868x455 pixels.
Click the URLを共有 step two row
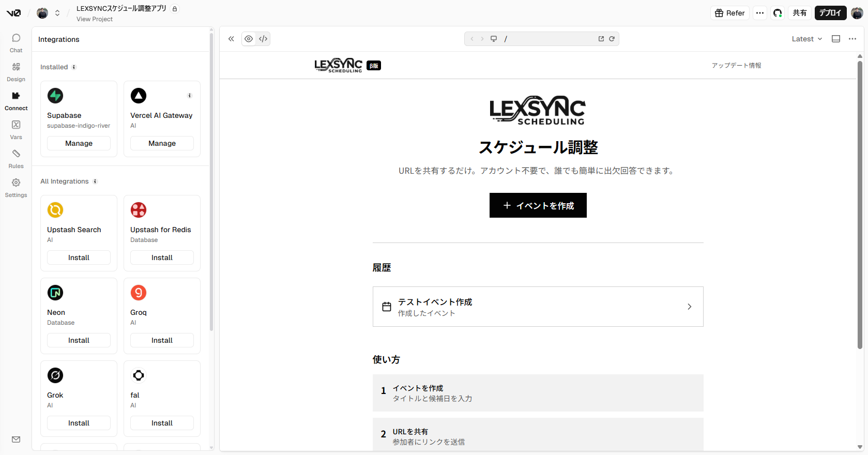coord(538,434)
